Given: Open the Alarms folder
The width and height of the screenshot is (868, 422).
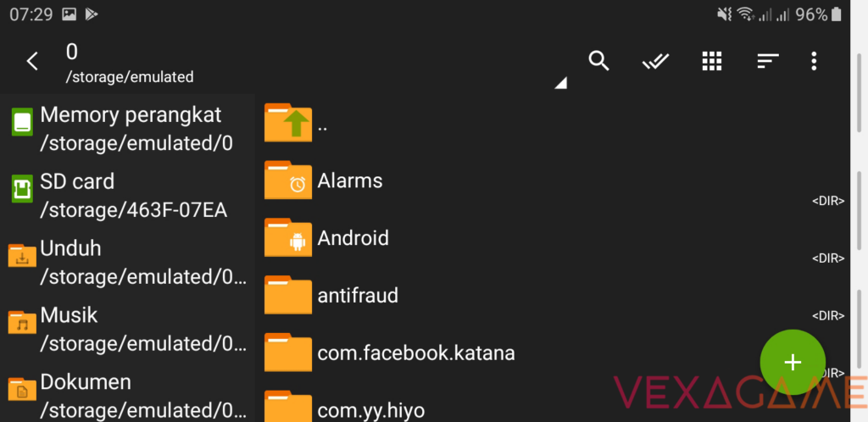Looking at the screenshot, I should coord(350,180).
